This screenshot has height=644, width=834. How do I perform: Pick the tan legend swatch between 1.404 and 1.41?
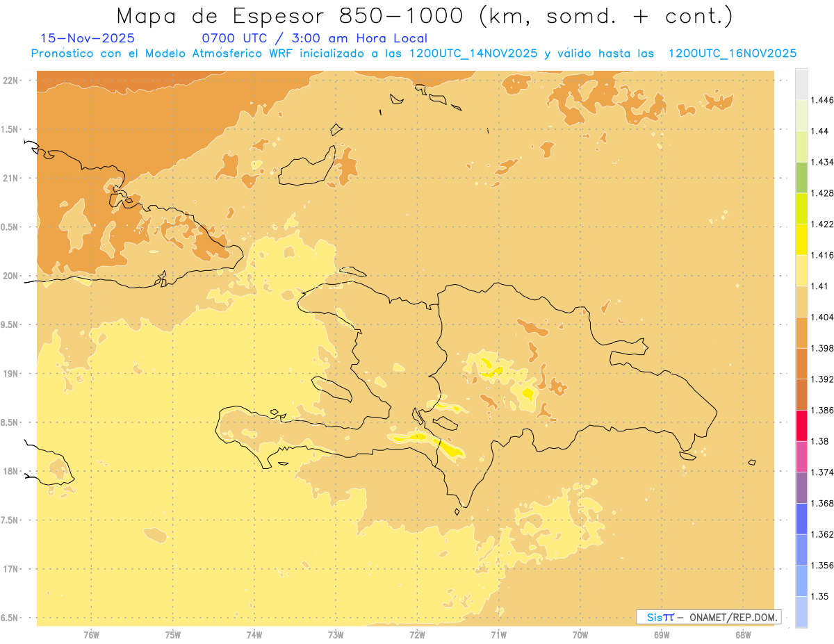pyautogui.click(x=801, y=302)
